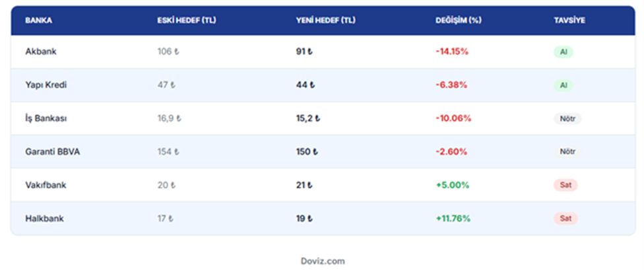Image resolution: width=644 pixels, height=273 pixels.
Task: Click the Al badge in Akbank row
Action: coord(563,52)
